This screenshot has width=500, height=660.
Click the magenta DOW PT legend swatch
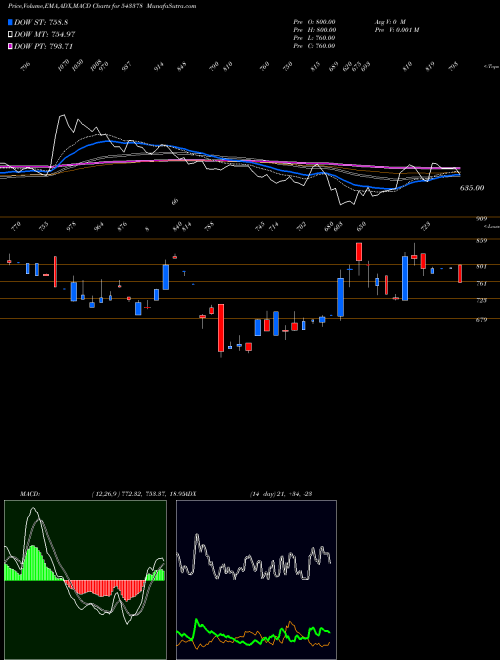click(10, 46)
